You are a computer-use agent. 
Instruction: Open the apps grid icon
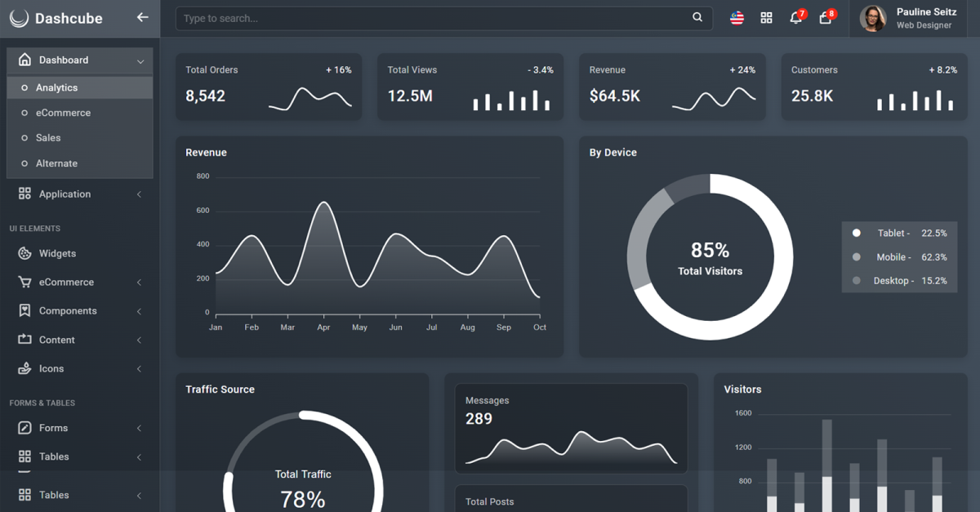tap(766, 18)
